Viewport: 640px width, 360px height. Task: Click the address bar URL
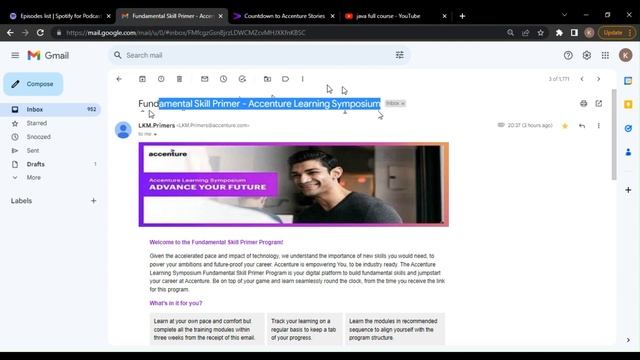(186, 33)
